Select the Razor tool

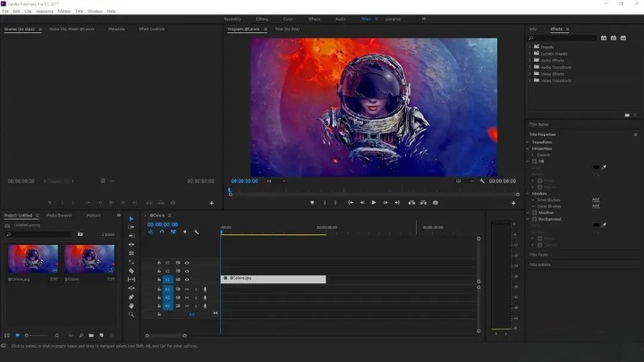click(x=131, y=271)
